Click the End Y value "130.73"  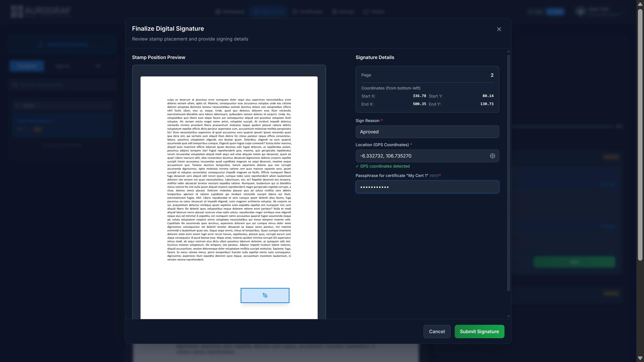click(487, 104)
